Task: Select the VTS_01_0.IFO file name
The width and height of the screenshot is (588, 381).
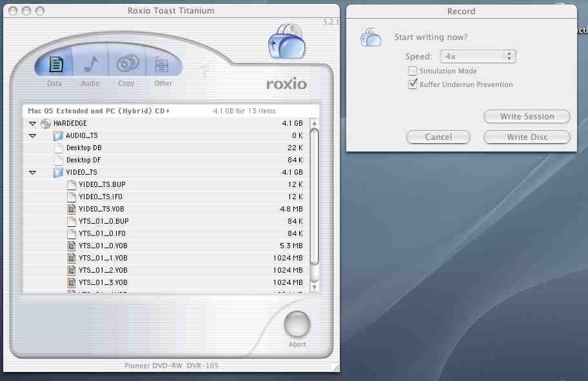Action: coord(102,233)
